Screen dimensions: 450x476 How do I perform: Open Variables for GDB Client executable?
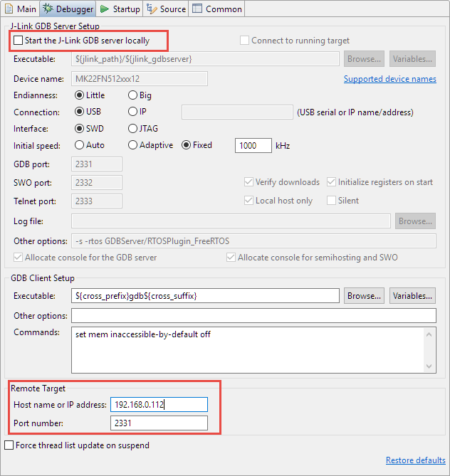coord(412,296)
